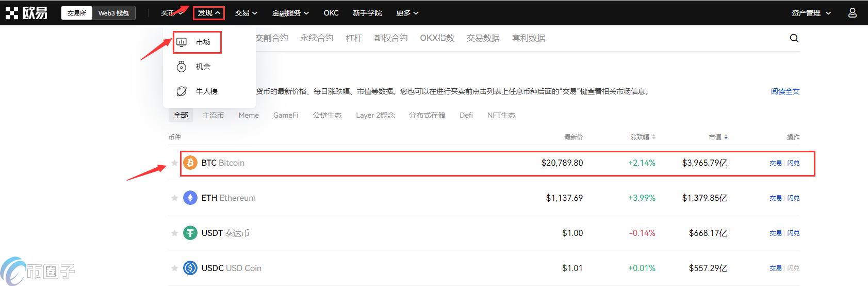This screenshot has height=286, width=868.
Task: Sort by 市值 column header
Action: [x=717, y=137]
